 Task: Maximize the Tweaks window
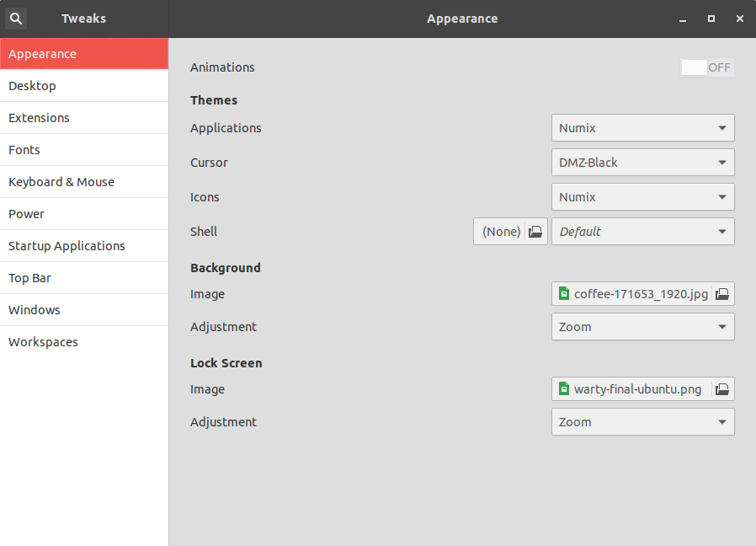click(x=711, y=18)
